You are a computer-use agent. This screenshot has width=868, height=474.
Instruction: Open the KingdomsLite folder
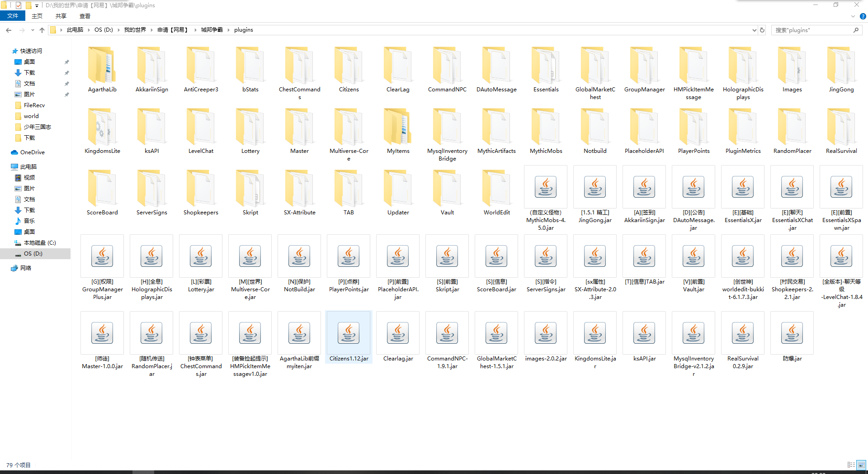[102, 127]
